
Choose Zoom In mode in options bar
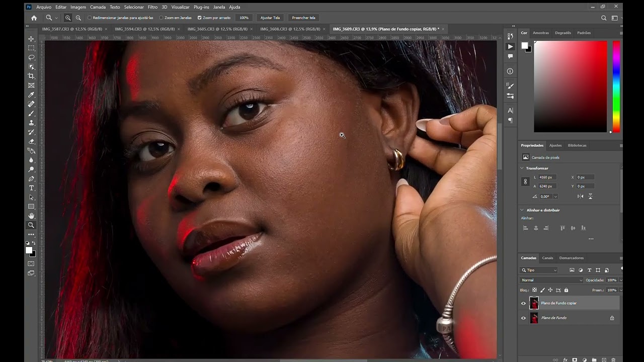click(x=68, y=18)
